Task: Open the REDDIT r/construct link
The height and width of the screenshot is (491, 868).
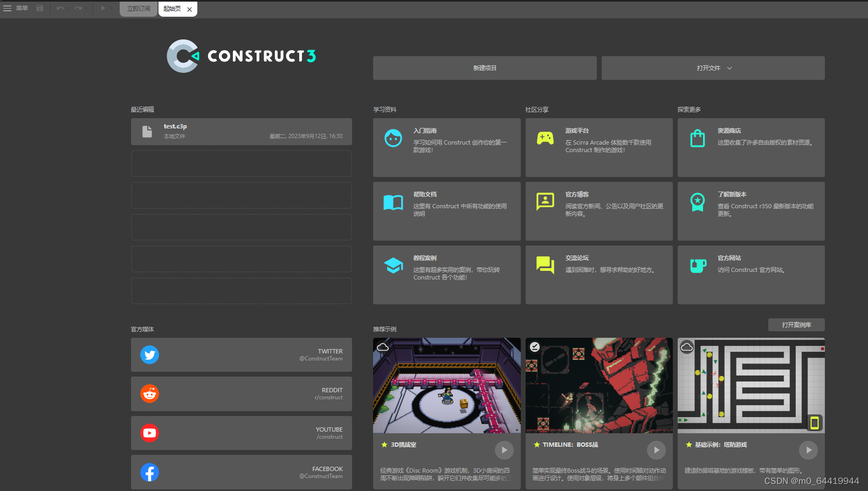Action: (x=242, y=394)
